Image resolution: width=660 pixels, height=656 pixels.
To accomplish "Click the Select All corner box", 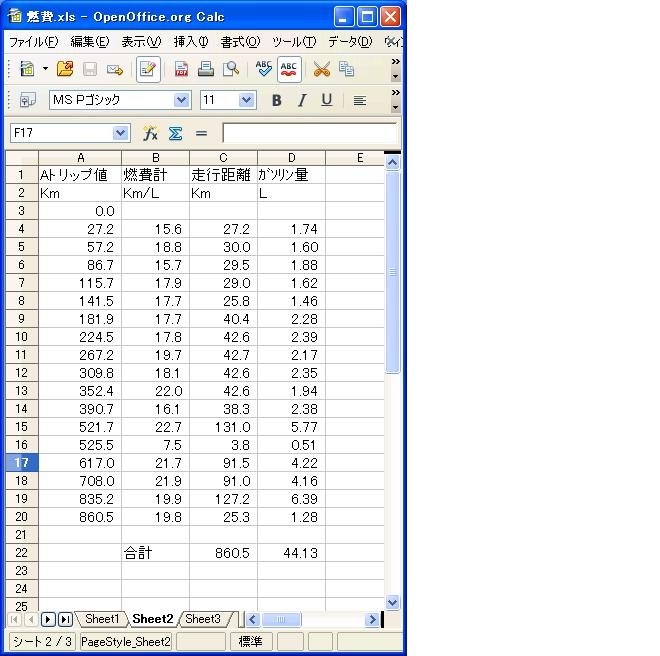I will click(x=21, y=158).
